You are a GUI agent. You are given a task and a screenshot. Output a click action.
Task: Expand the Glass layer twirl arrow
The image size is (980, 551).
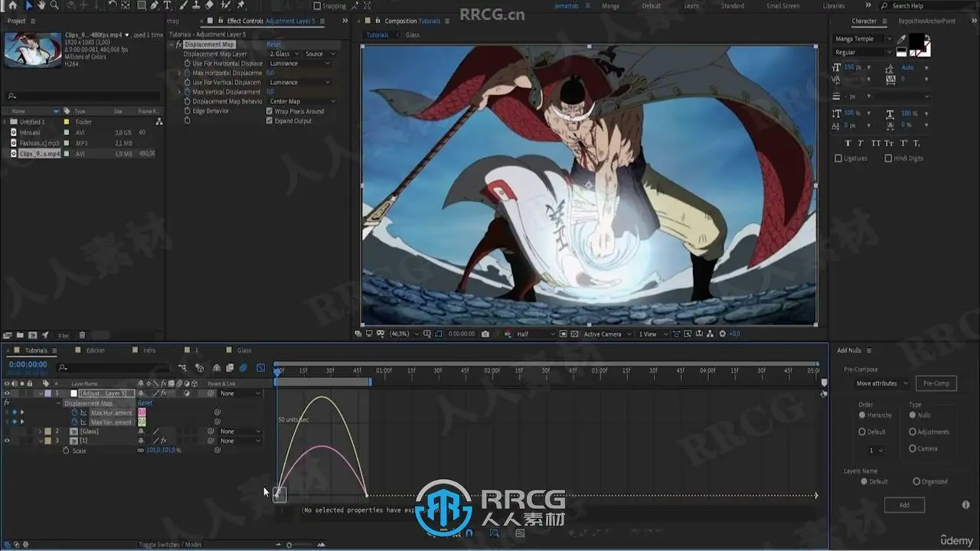coord(40,432)
